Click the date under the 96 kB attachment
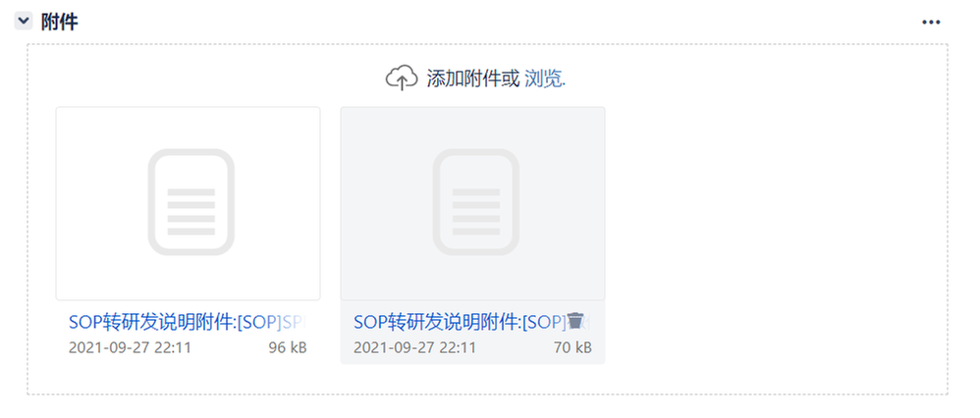Screen dimensions: 980x418 pos(130,347)
